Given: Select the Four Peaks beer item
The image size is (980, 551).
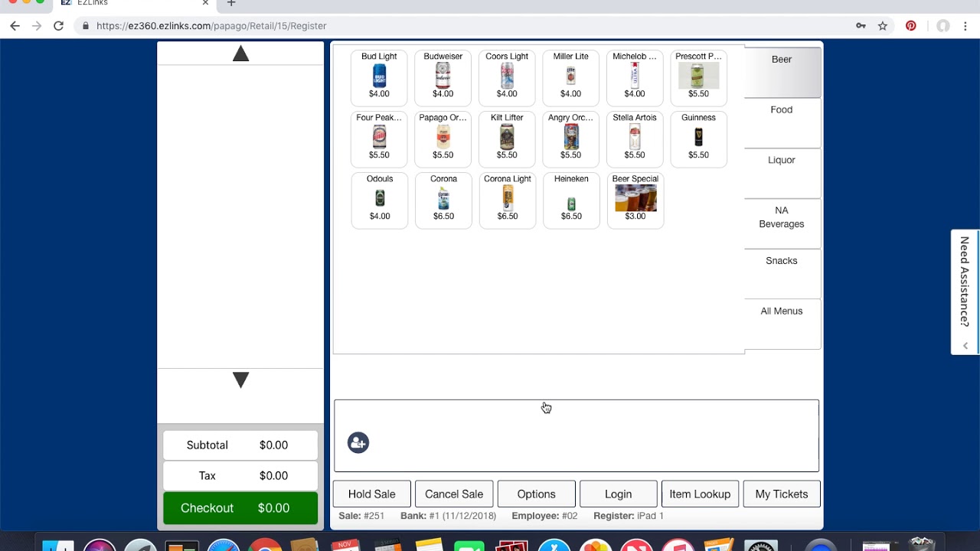Looking at the screenshot, I should (x=379, y=139).
